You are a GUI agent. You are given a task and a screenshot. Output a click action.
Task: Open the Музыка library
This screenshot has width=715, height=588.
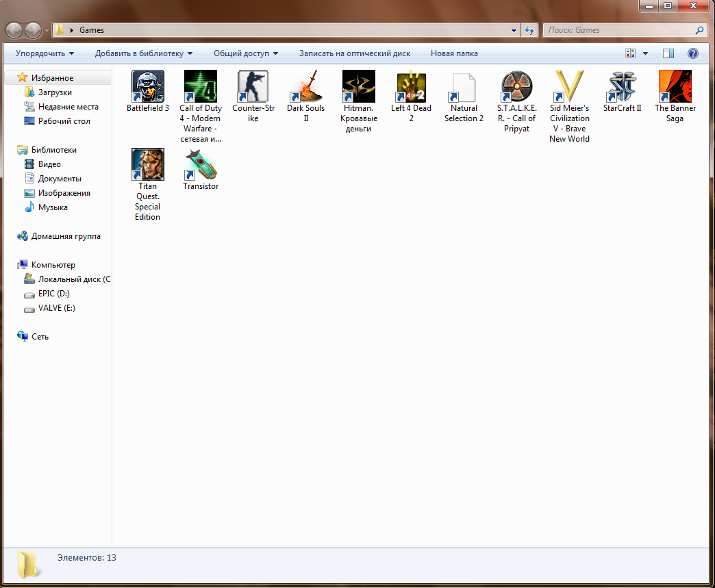[x=53, y=207]
